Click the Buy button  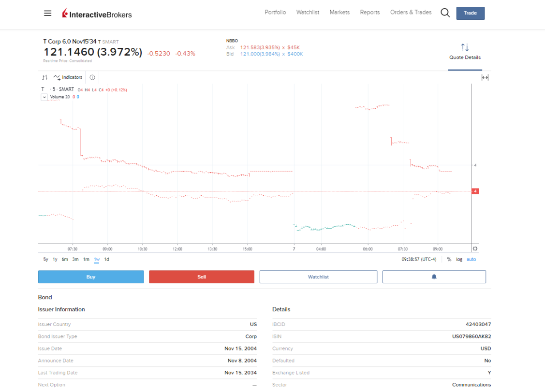click(91, 277)
